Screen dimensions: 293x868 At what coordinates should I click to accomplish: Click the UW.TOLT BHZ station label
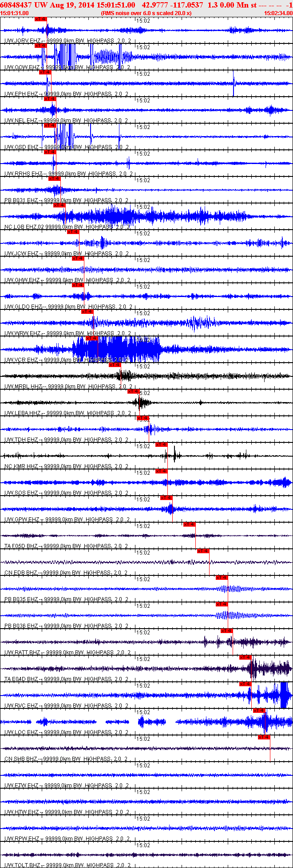[22, 865]
